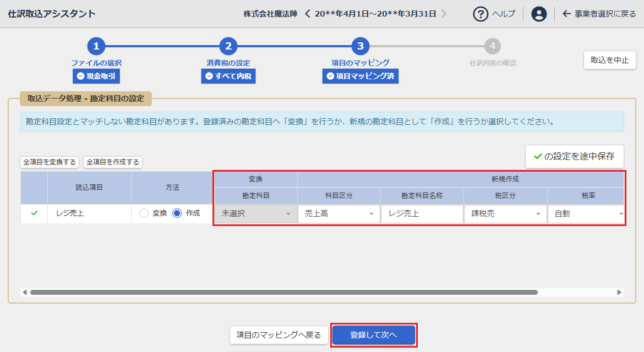Click the 勘定科目名称 field containing レジ売上

422,213
